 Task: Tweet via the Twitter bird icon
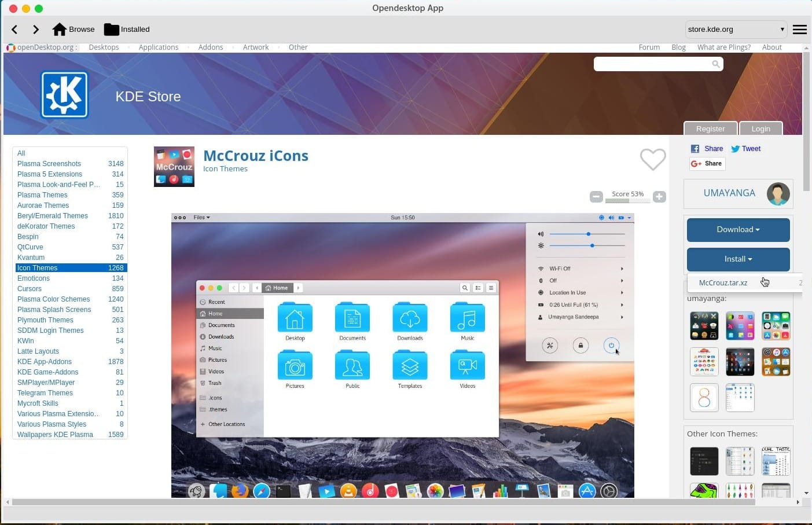(735, 149)
